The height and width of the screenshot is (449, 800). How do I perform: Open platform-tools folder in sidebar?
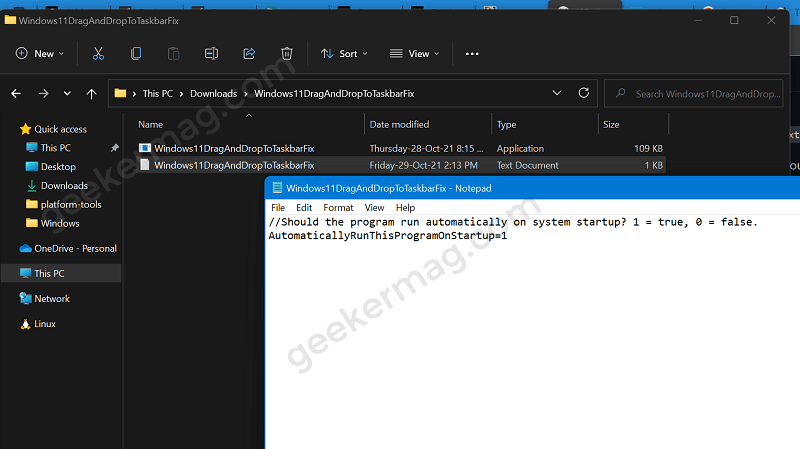click(71, 204)
